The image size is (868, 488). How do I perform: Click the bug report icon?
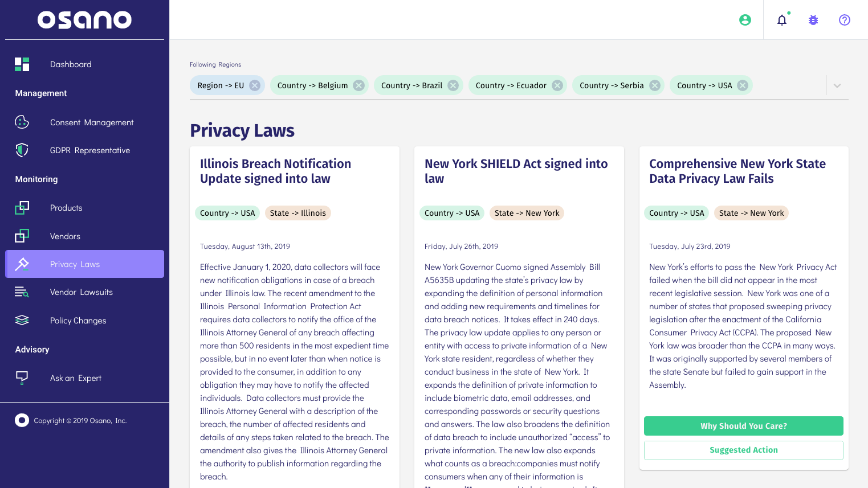[813, 20]
